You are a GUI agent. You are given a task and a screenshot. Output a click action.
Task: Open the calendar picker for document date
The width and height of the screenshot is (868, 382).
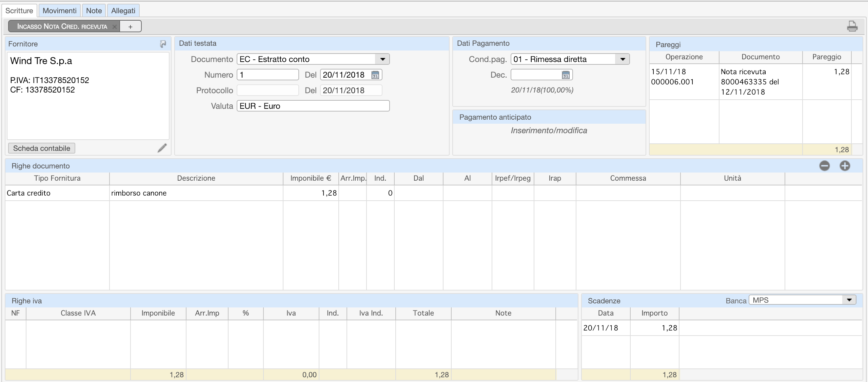375,75
